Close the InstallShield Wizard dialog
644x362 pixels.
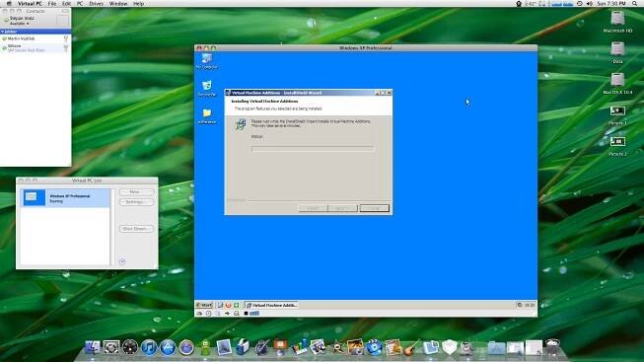(x=389, y=93)
